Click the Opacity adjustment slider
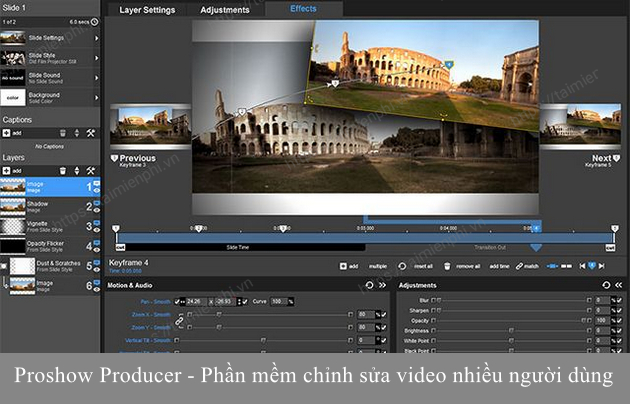This screenshot has width=630, height=404. [511, 320]
